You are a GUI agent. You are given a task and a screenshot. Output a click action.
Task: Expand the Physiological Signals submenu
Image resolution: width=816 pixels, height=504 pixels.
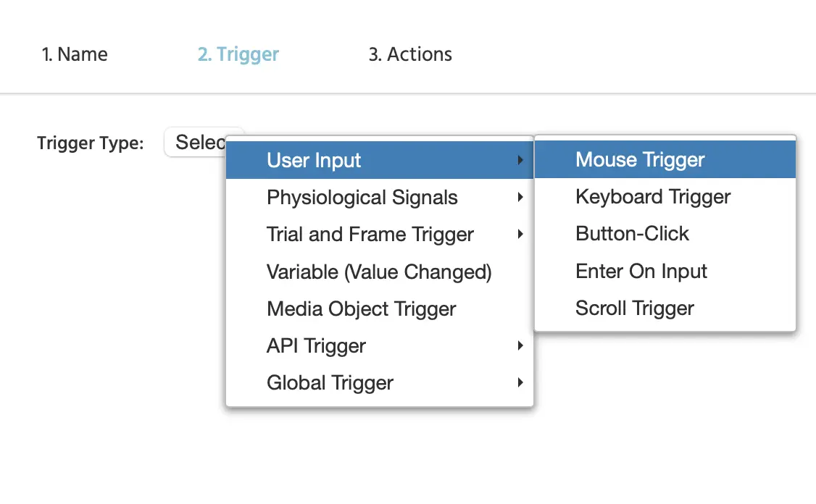pos(362,198)
